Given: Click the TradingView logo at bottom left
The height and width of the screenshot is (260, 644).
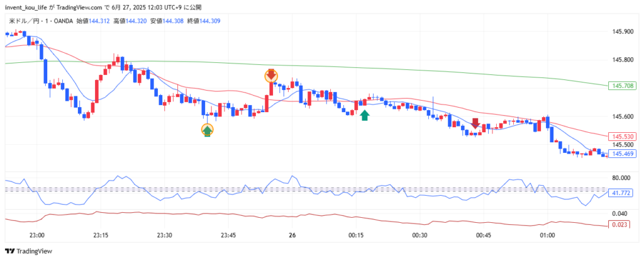Looking at the screenshot, I should pos(28,251).
